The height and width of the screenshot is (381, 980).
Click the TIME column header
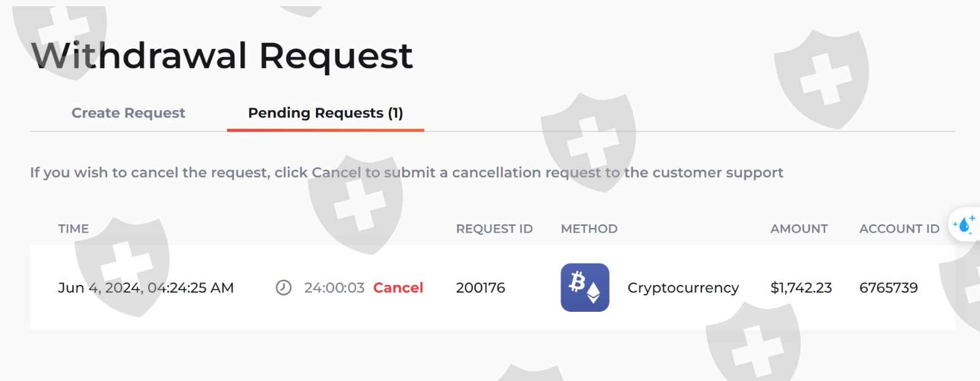73,229
